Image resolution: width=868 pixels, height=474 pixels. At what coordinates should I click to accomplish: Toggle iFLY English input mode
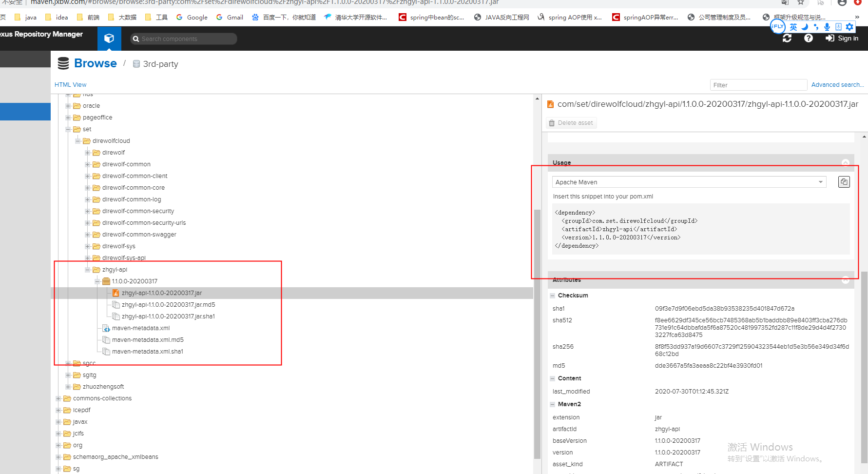793,27
